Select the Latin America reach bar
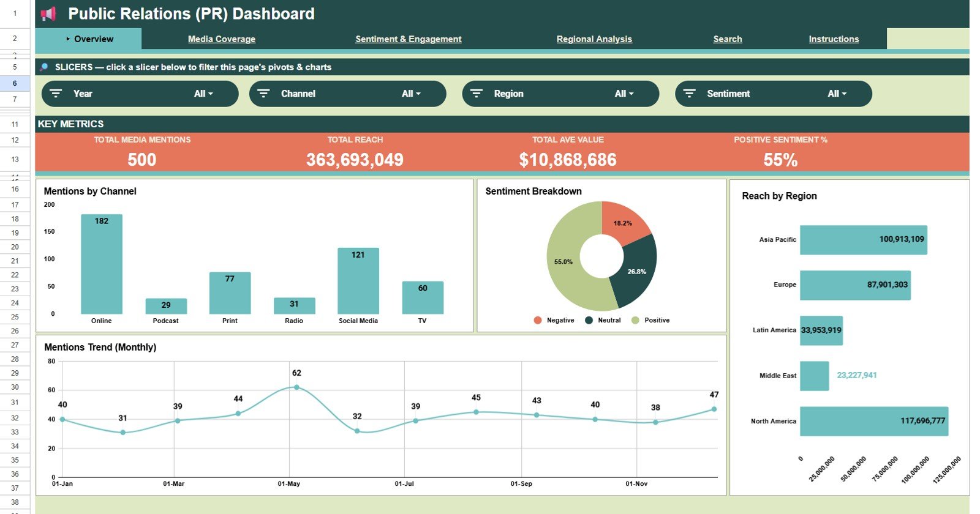 click(x=821, y=330)
